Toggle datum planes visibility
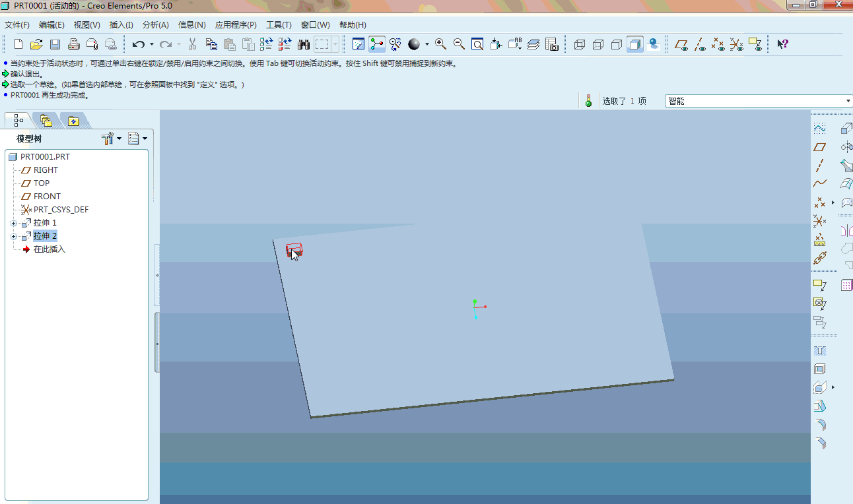The width and height of the screenshot is (853, 504). pyautogui.click(x=681, y=44)
